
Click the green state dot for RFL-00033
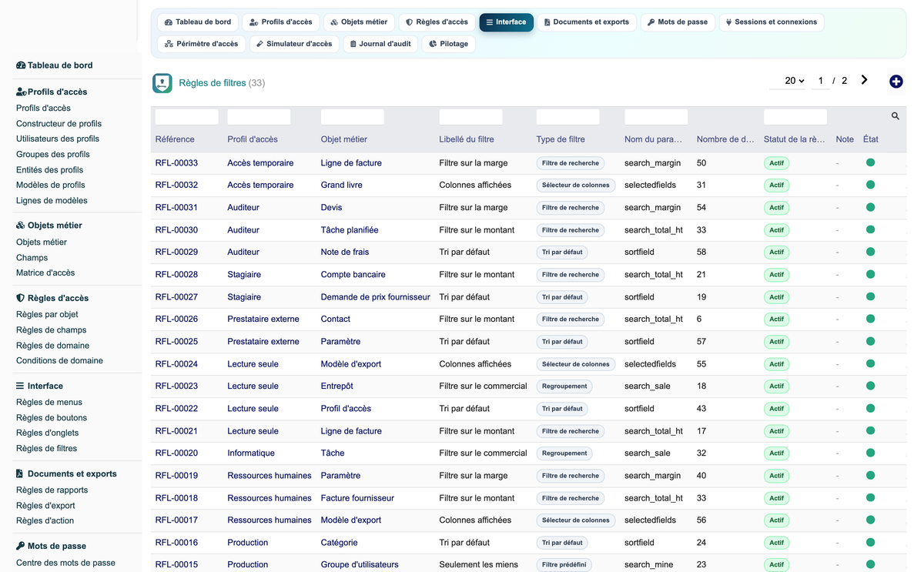coord(871,163)
